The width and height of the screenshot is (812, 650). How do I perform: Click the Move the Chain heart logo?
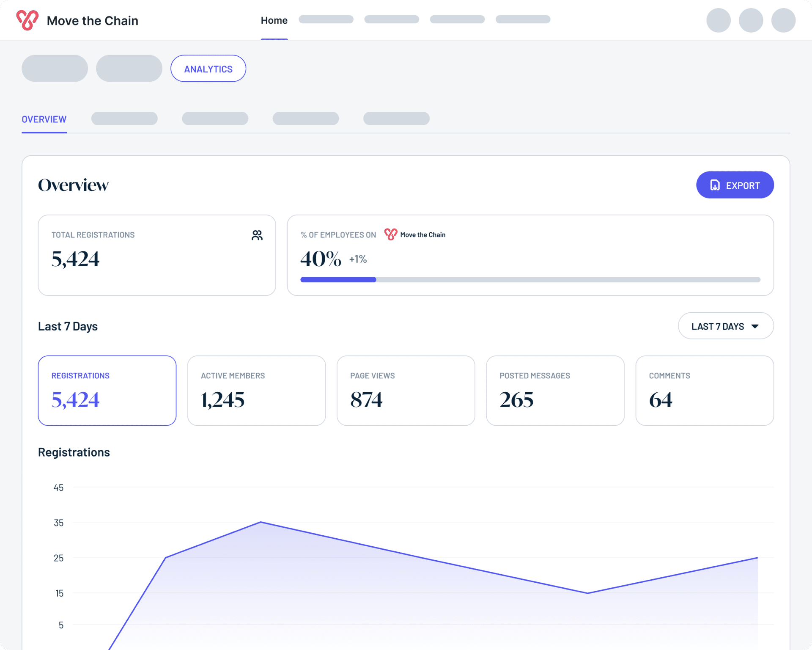coord(27,20)
